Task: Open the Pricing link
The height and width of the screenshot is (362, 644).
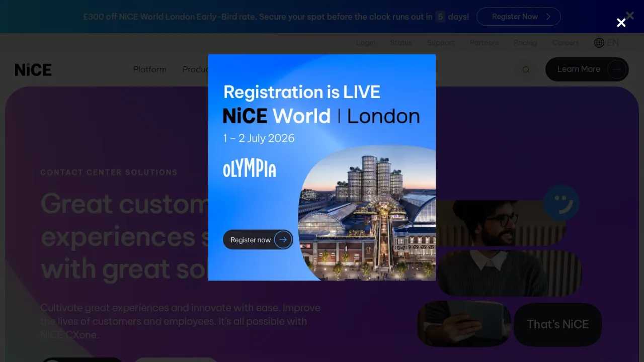Action: point(525,43)
